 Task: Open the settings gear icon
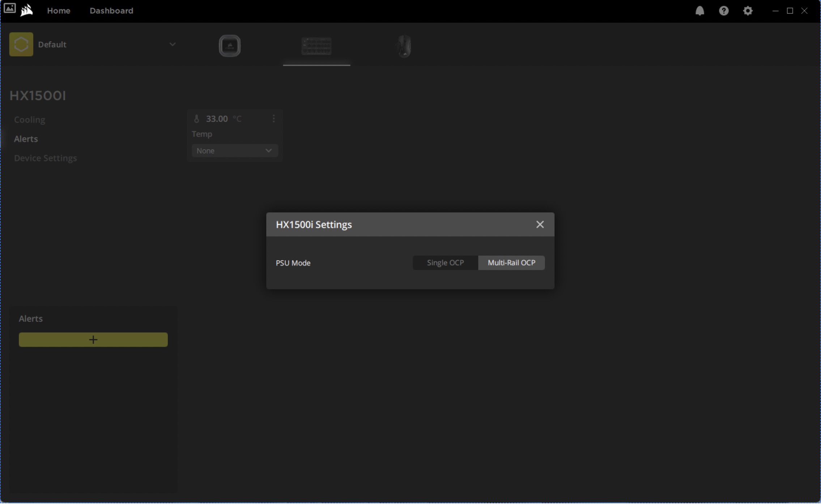tap(748, 11)
